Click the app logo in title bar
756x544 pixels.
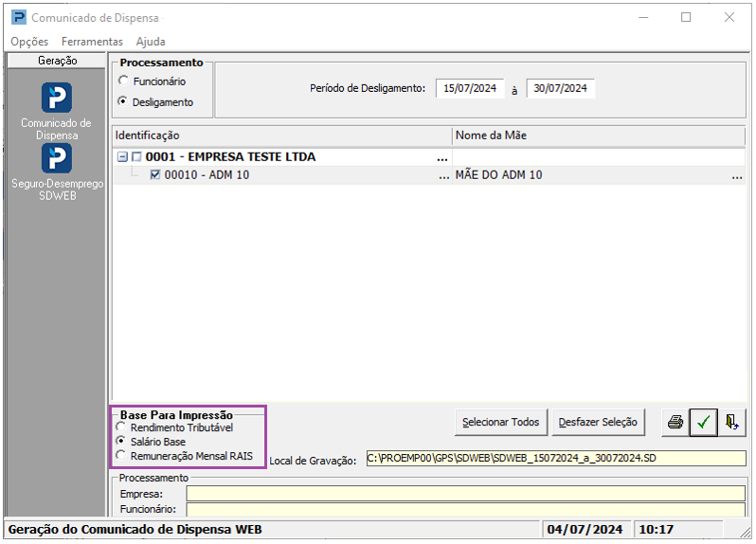click(19, 18)
